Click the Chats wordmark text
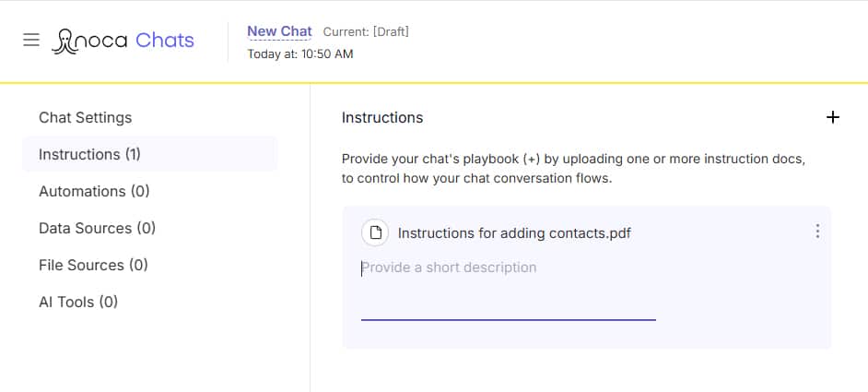The image size is (868, 392). tap(165, 41)
